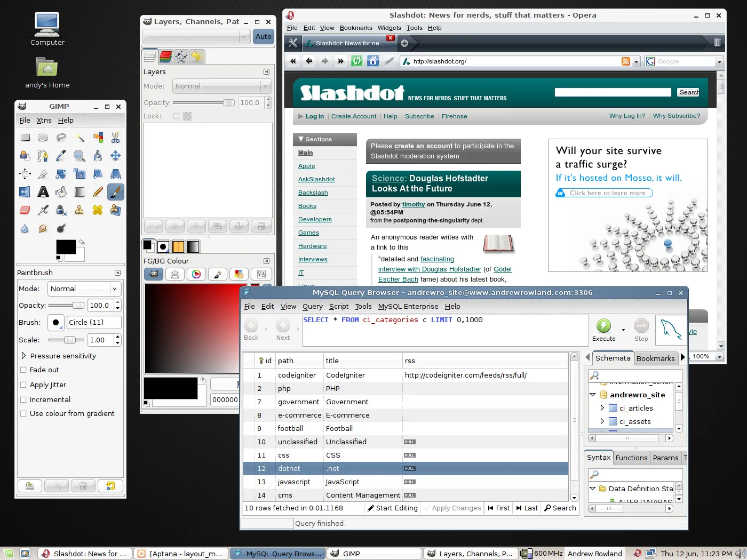Expand Pressure sensitivity options
The width and height of the screenshot is (747, 560).
(23, 355)
